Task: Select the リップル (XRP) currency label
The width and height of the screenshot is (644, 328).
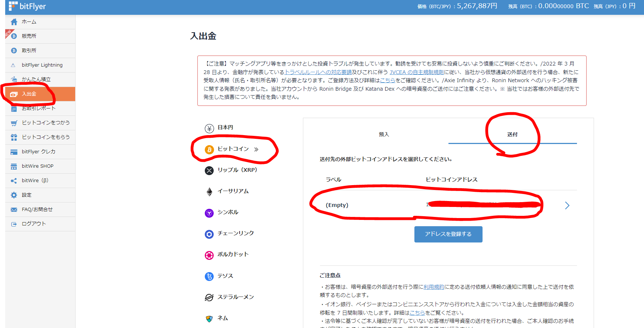Action: [237, 170]
